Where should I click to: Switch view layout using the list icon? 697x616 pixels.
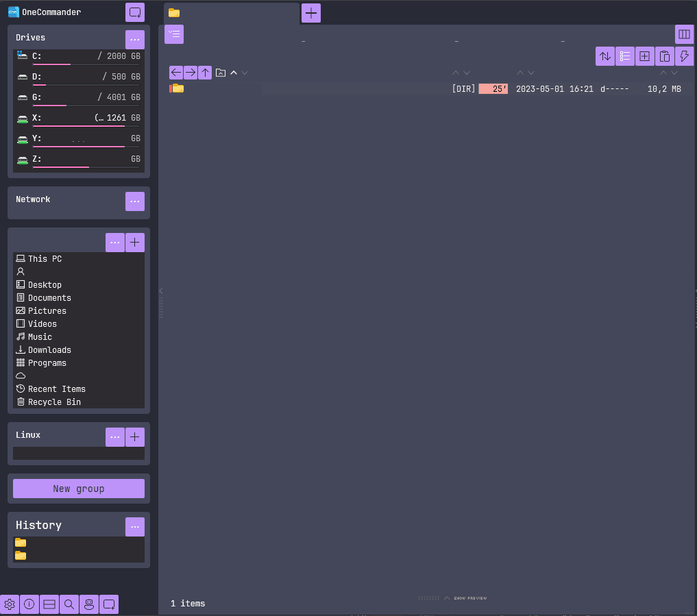pyautogui.click(x=624, y=56)
